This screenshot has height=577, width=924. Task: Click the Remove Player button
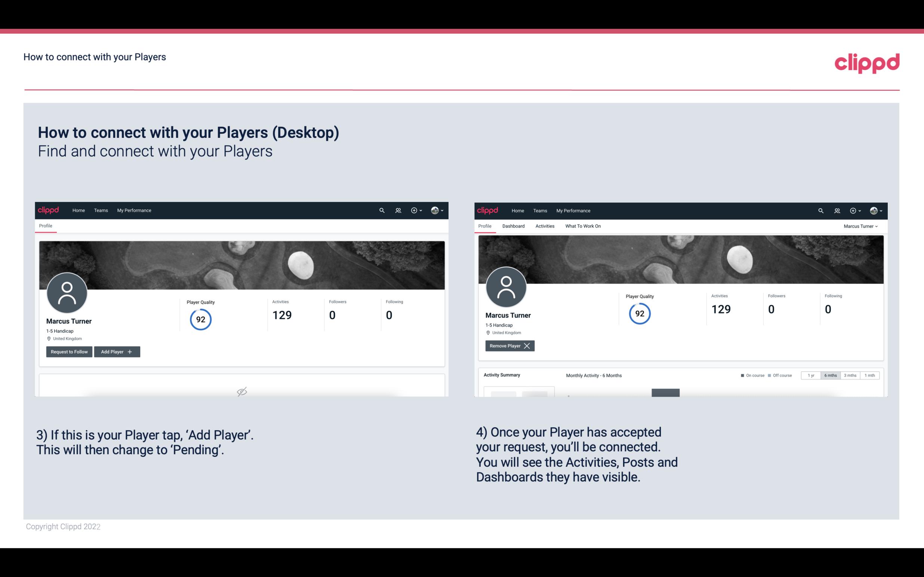(x=509, y=345)
